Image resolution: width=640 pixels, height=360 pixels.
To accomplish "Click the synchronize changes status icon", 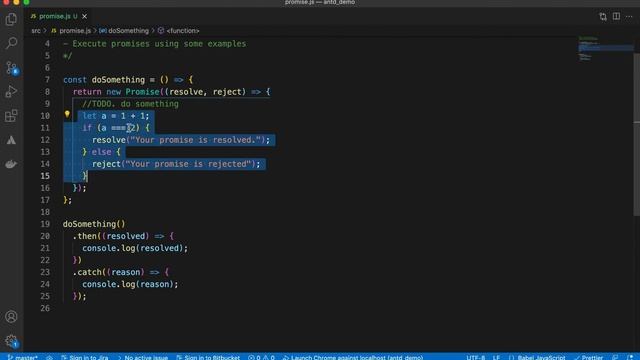I will pyautogui.click(x=49, y=357).
